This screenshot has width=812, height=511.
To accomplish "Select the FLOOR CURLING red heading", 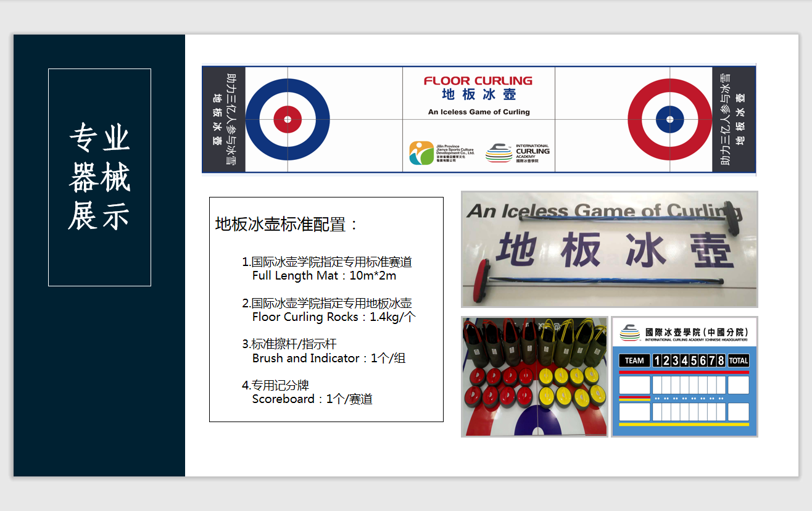I will (478, 81).
